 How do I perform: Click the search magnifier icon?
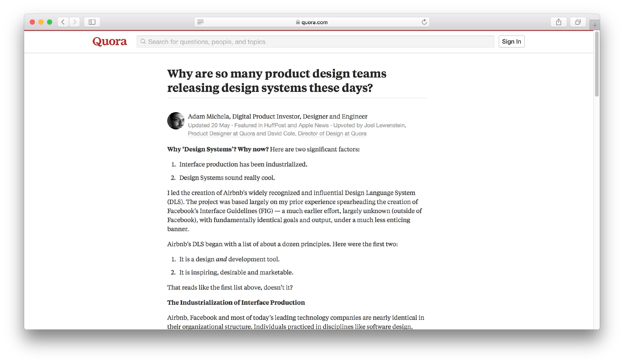click(143, 41)
